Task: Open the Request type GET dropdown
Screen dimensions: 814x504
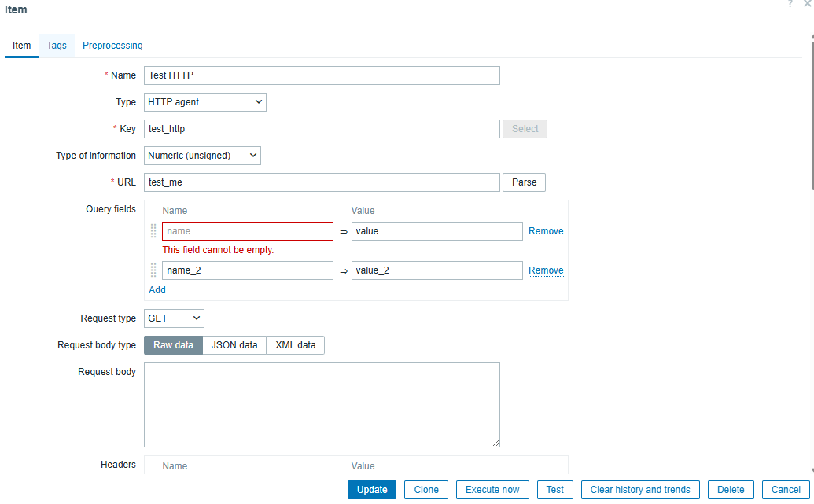Action: click(x=174, y=318)
